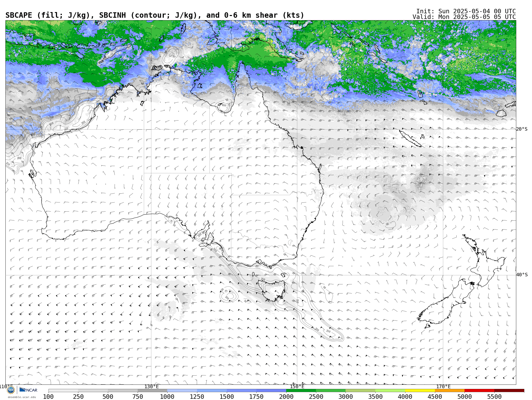532x400 pixels.
Task: Click the 2500 colorbar tick label
Action: tap(316, 397)
